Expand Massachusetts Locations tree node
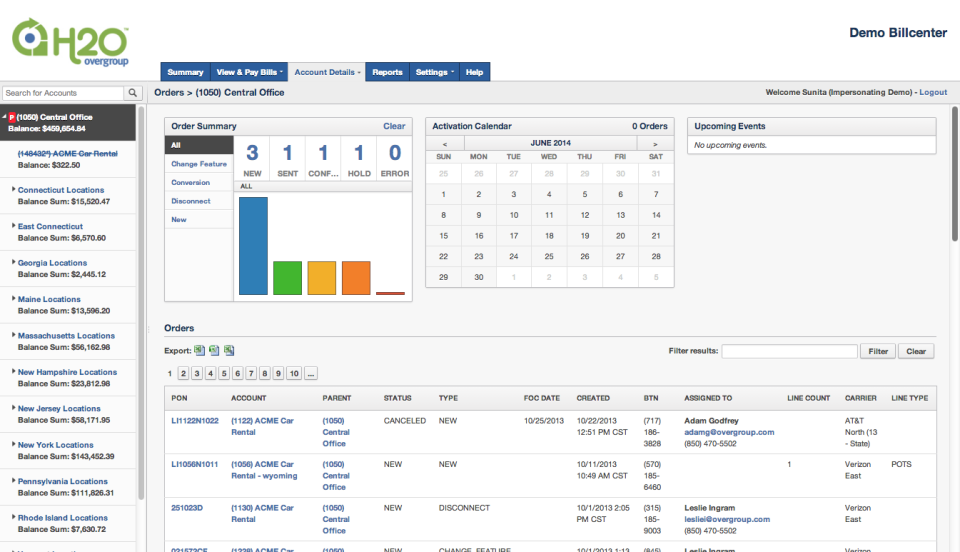 pyautogui.click(x=13, y=335)
